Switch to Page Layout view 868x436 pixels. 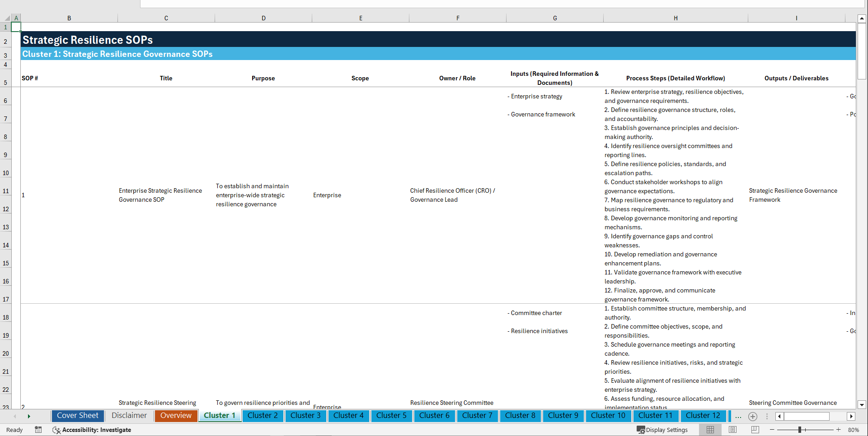coord(733,430)
